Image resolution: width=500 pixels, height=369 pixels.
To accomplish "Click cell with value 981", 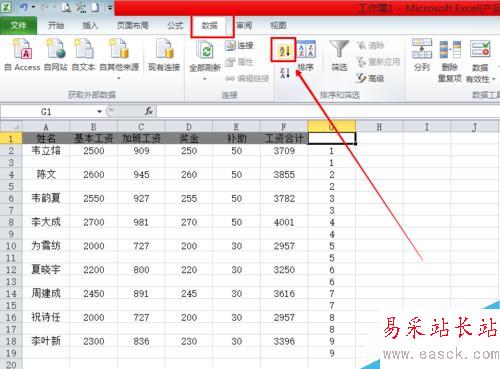I will click(x=141, y=222).
